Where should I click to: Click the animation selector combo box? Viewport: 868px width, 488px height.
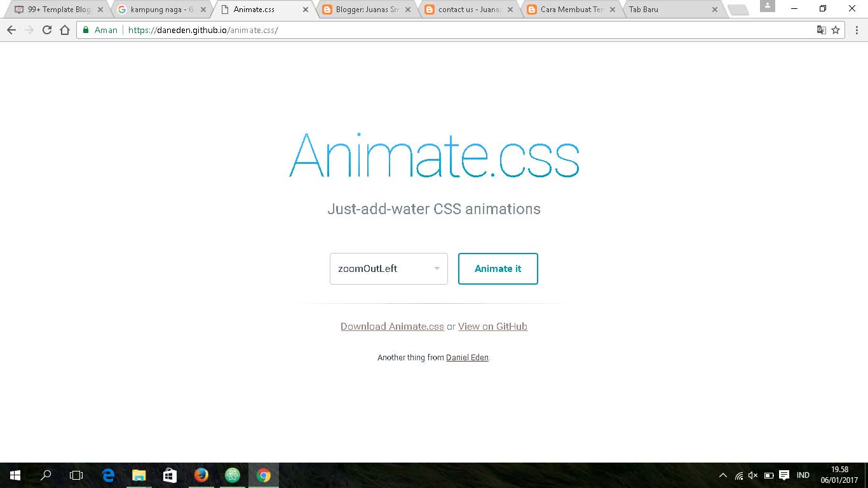(388, 268)
